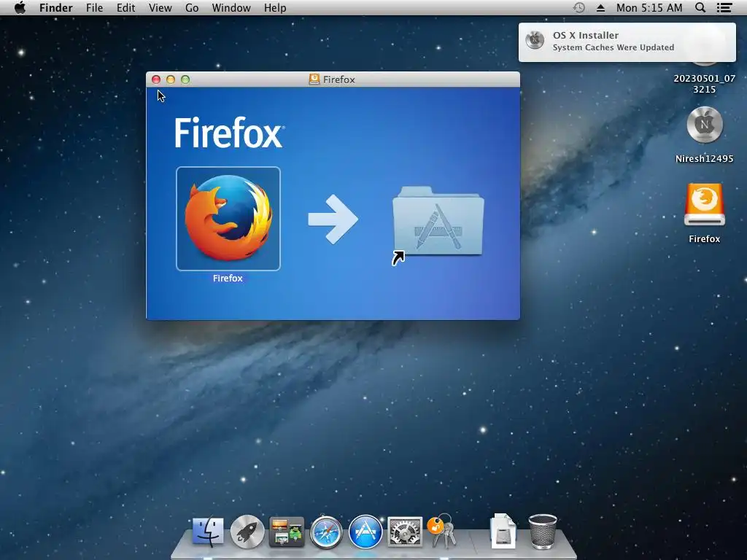Launch Launchpad rocket icon in Dock
Image resolution: width=747 pixels, height=560 pixels.
247,532
